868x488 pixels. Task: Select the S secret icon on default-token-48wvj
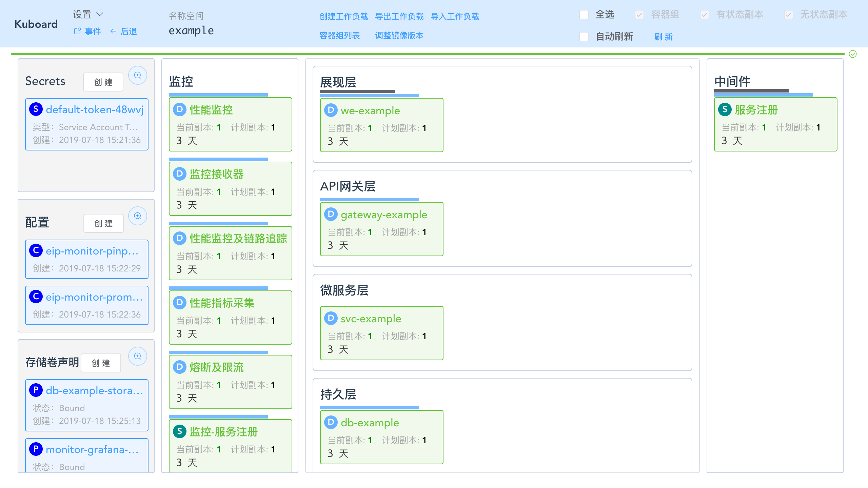(x=36, y=109)
